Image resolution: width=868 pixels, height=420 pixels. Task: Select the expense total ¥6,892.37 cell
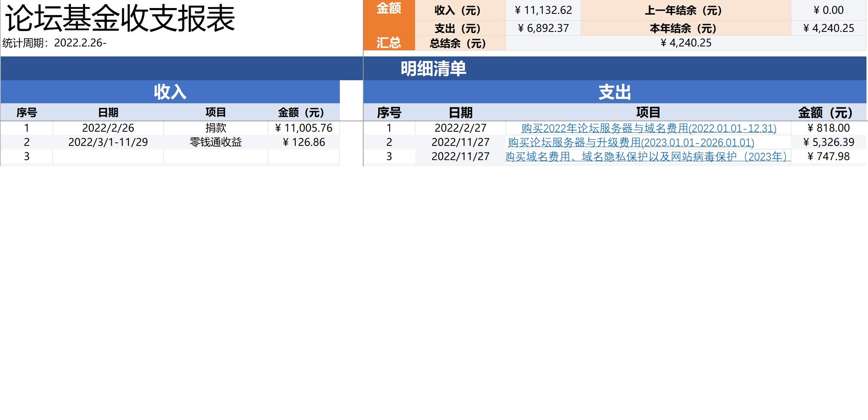coord(544,28)
